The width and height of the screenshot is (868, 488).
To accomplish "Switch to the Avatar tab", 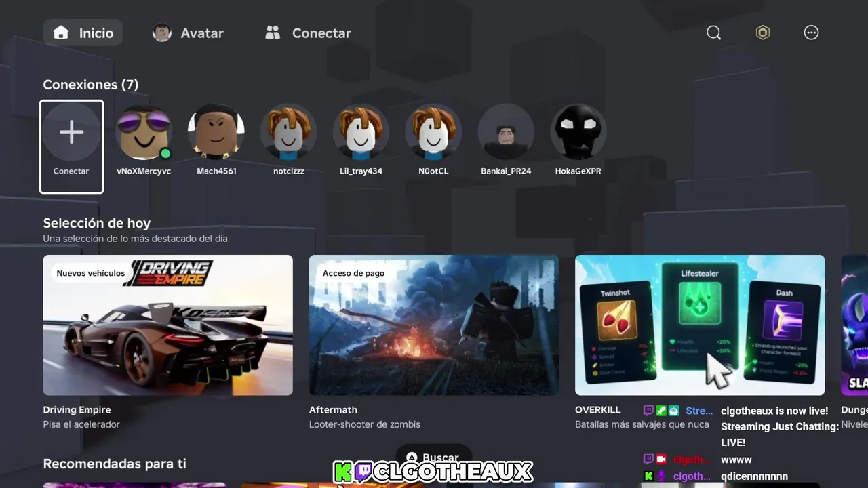I will (x=188, y=33).
